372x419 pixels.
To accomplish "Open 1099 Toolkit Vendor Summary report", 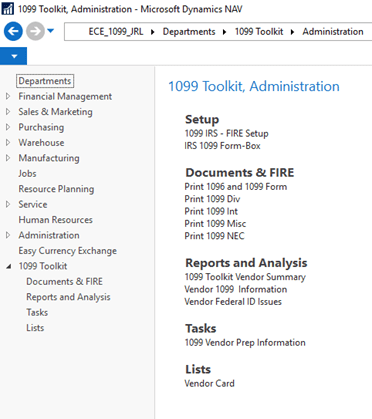I will pyautogui.click(x=245, y=277).
